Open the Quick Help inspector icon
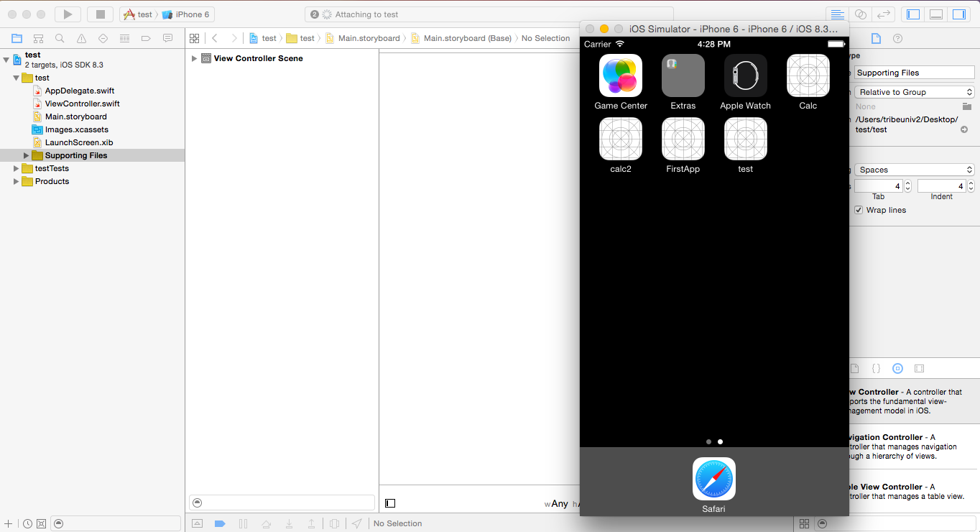980x532 pixels. point(897,38)
